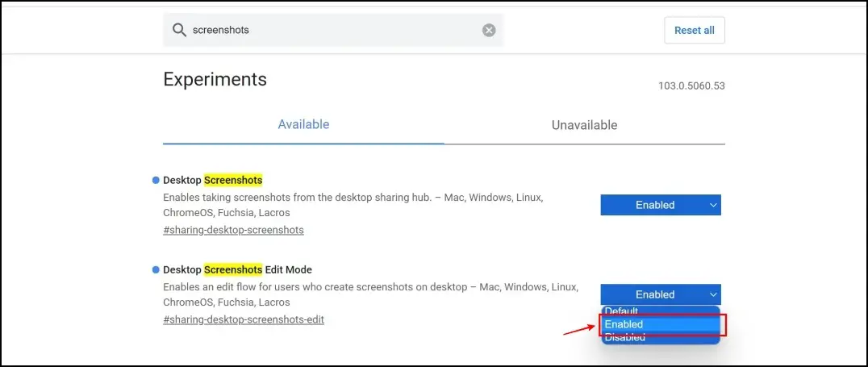The width and height of the screenshot is (868, 367).
Task: Open the Desktop Screenshots Enabled dropdown
Action: point(661,205)
